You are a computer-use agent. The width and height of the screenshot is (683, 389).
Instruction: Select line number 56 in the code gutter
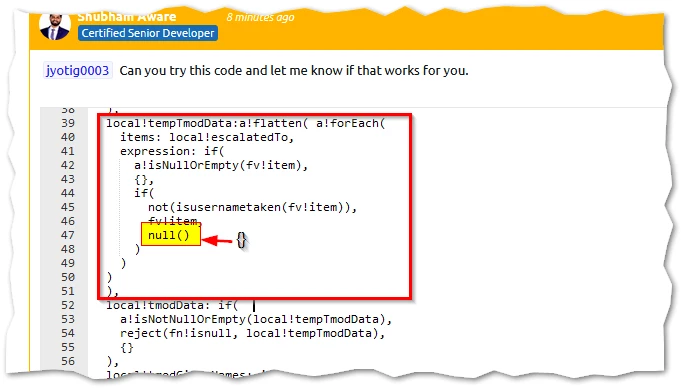[68, 361]
